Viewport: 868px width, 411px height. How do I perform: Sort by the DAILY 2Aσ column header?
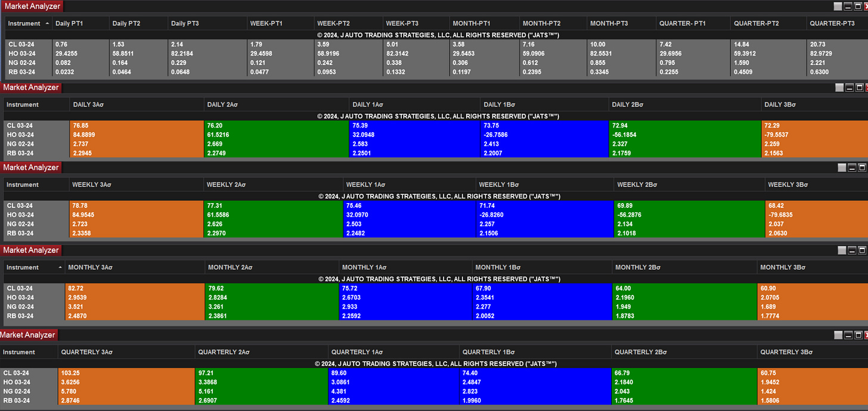(277, 105)
